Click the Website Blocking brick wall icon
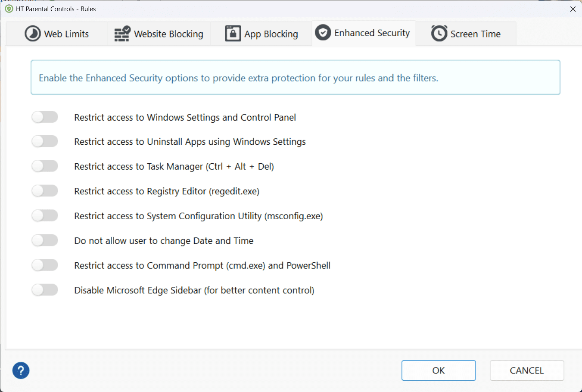Viewport: 582px width, 392px height. [122, 34]
